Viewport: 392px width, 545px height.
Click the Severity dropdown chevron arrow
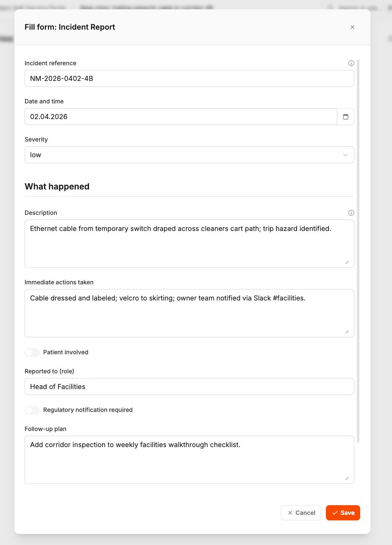(x=345, y=155)
